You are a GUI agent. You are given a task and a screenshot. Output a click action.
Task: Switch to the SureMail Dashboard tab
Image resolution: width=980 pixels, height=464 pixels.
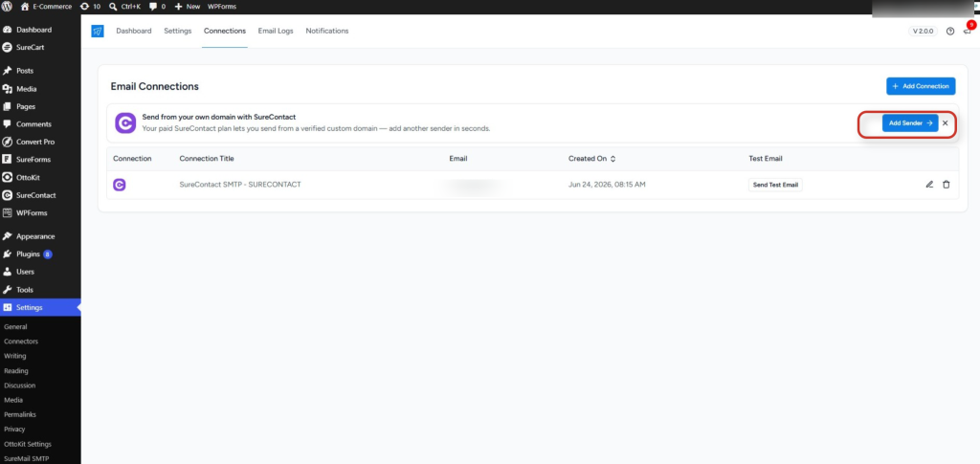134,31
